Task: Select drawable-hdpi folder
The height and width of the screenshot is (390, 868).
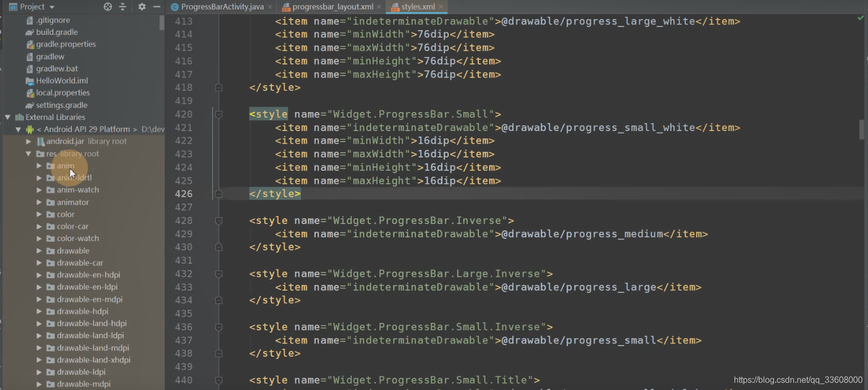Action: (x=82, y=312)
